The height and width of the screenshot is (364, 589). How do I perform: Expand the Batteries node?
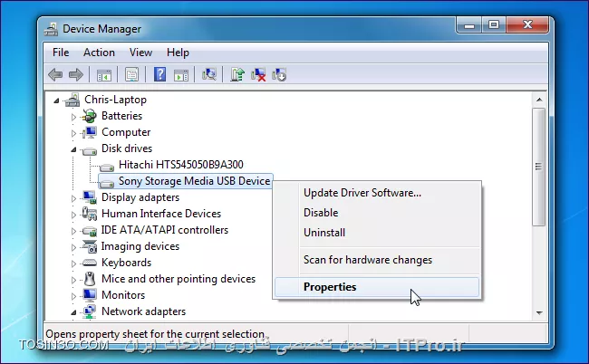[x=73, y=117]
